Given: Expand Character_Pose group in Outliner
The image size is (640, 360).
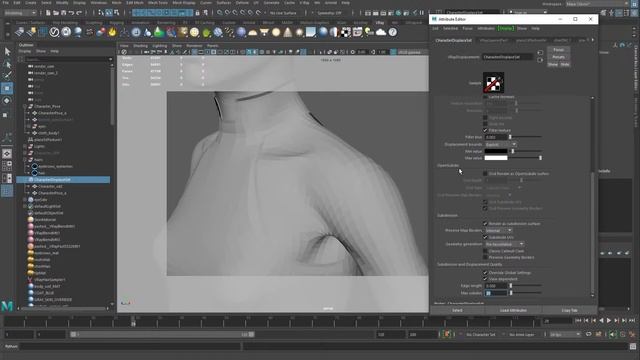Looking at the screenshot, I should pyautogui.click(x=25, y=107).
